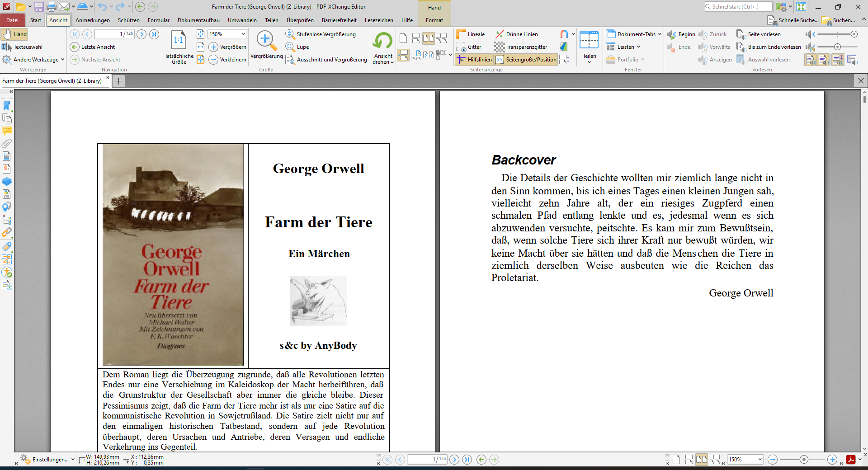Open the ribbon zoom level dropdown
The image size is (868, 470).
[243, 34]
